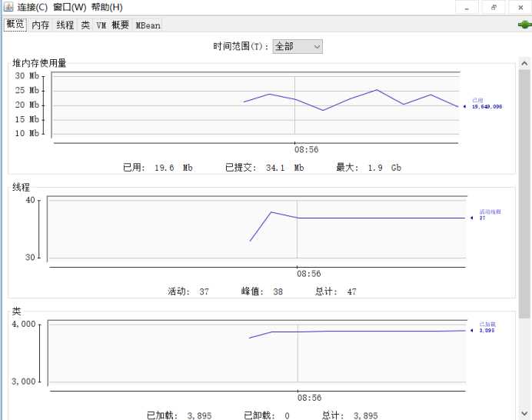Click the 类 chart area
The height and width of the screenshot is (420, 532).
point(258,352)
